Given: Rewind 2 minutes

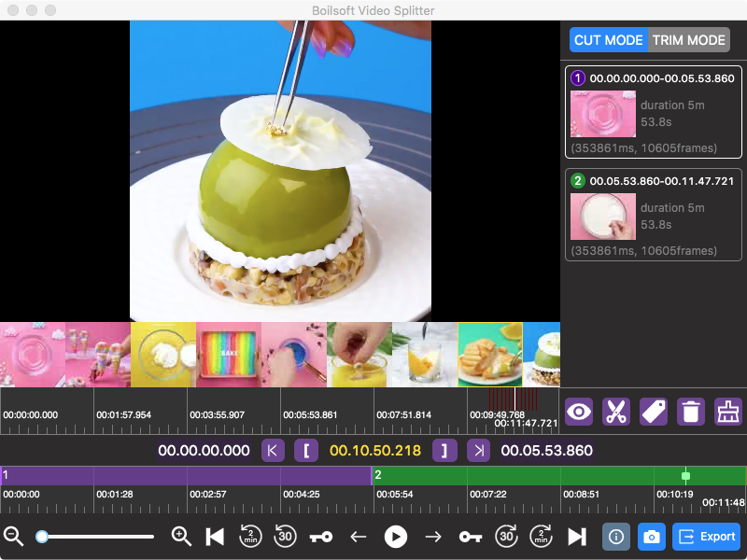Looking at the screenshot, I should 250,537.
